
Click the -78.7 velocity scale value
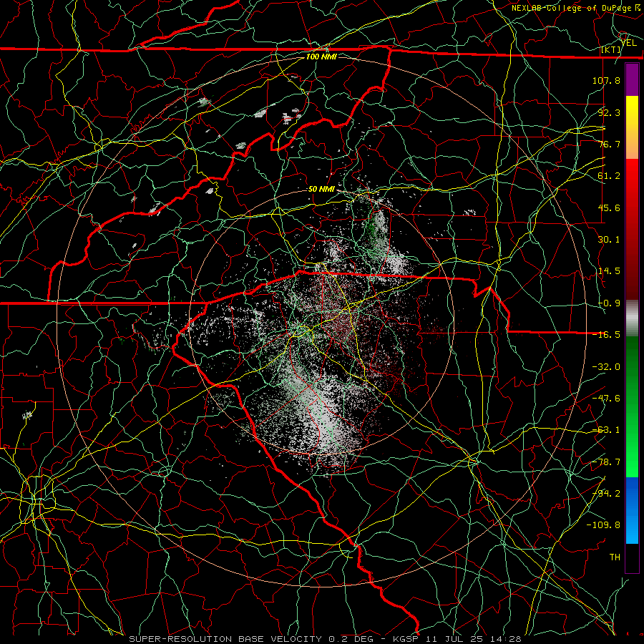(606, 462)
